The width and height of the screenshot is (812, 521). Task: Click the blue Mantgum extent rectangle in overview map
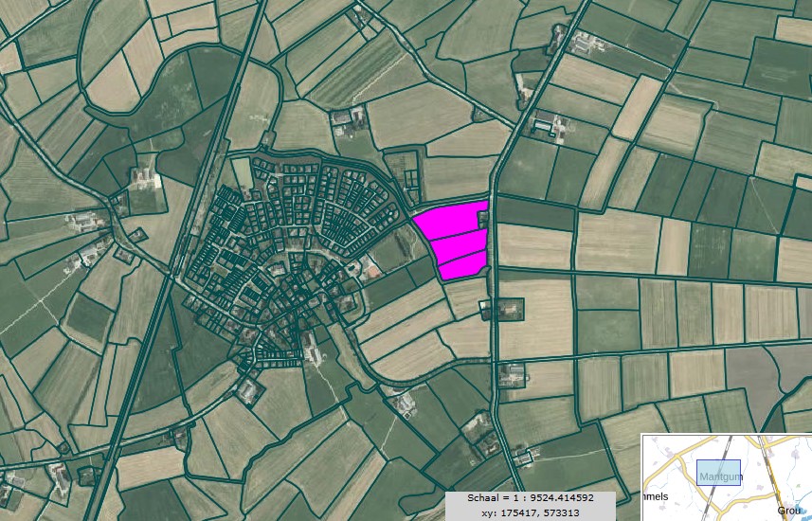click(719, 473)
